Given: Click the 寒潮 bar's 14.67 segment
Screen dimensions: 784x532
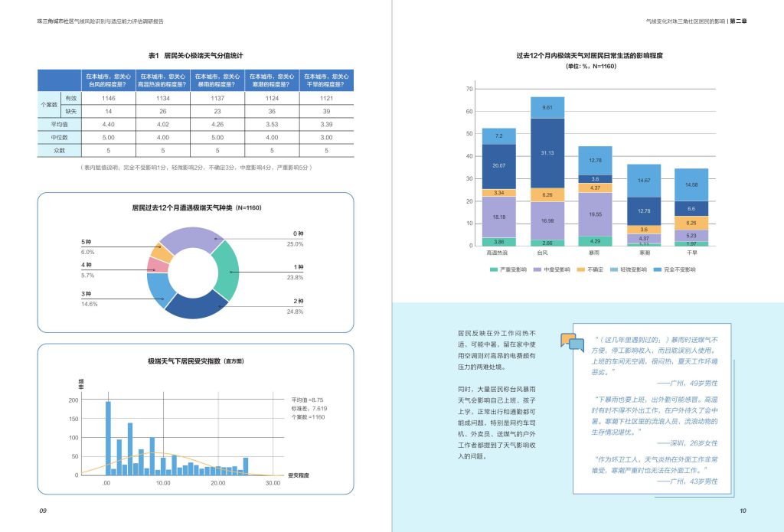Looking at the screenshot, I should 644,181.
